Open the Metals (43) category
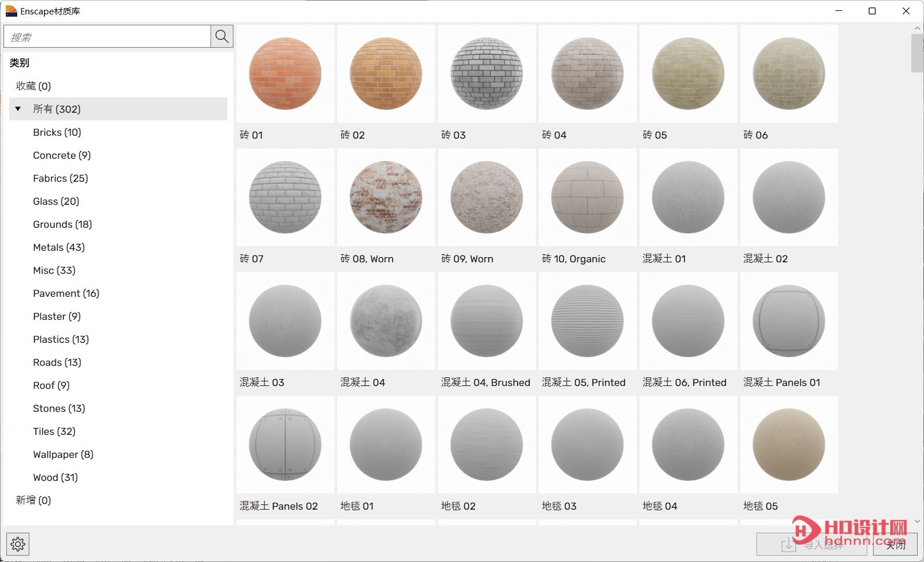The width and height of the screenshot is (924, 562). pyautogui.click(x=59, y=247)
